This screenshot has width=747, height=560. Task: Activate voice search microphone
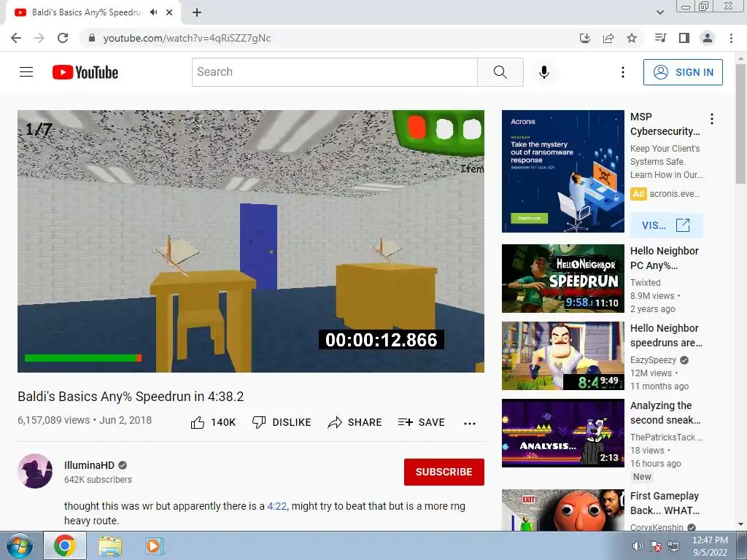pyautogui.click(x=544, y=72)
